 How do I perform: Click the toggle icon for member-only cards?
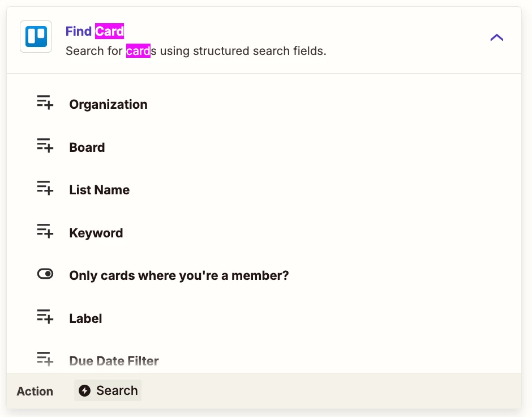pos(45,274)
